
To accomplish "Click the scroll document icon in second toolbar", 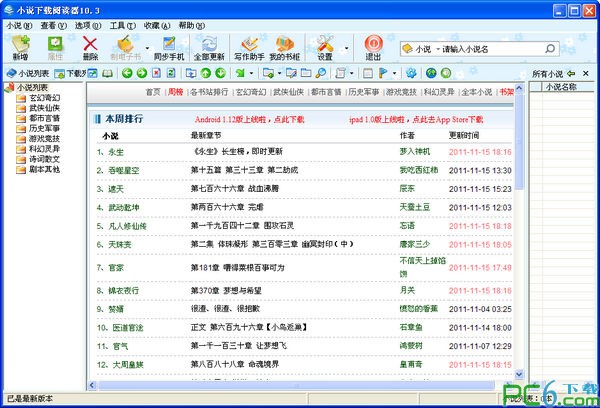I will tap(340, 73).
